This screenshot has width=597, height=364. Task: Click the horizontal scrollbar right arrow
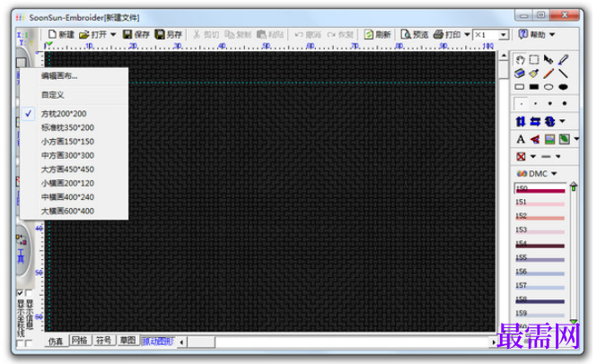click(493, 342)
